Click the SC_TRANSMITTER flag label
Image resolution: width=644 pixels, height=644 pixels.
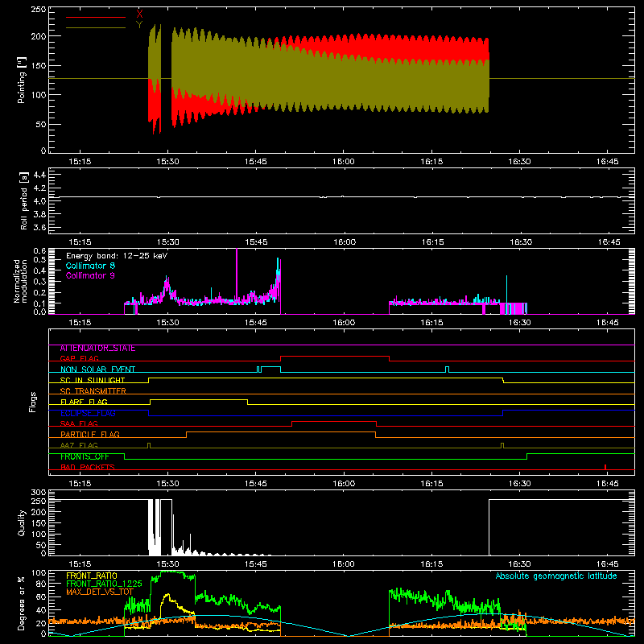point(93,391)
